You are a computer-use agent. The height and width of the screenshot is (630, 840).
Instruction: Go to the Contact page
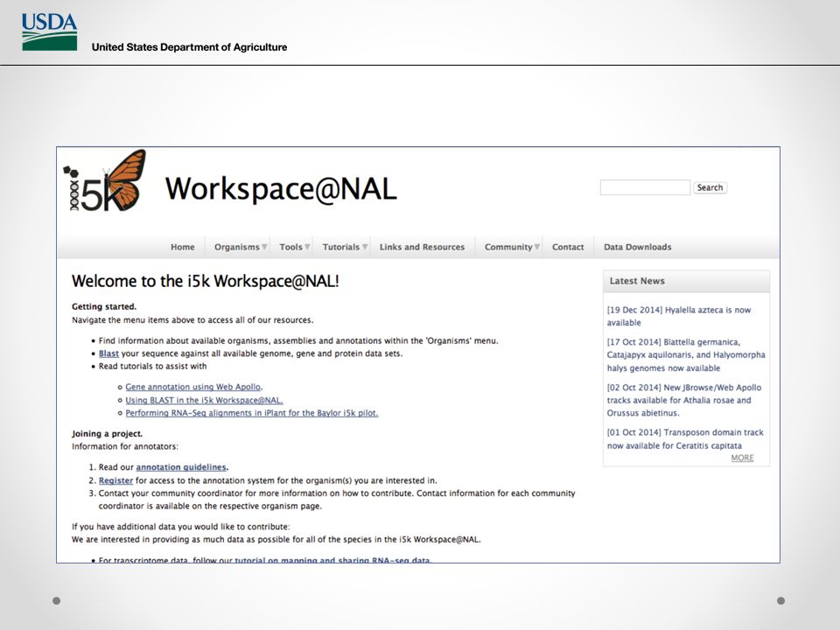(x=568, y=247)
